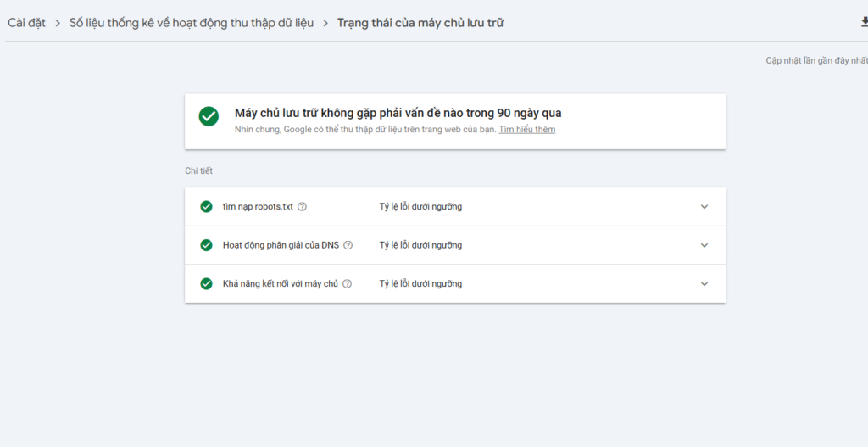Image resolution: width=868 pixels, height=447 pixels.
Task: Open help tooltip icon next to tìm nạp robots.txt
Action: pyautogui.click(x=302, y=207)
